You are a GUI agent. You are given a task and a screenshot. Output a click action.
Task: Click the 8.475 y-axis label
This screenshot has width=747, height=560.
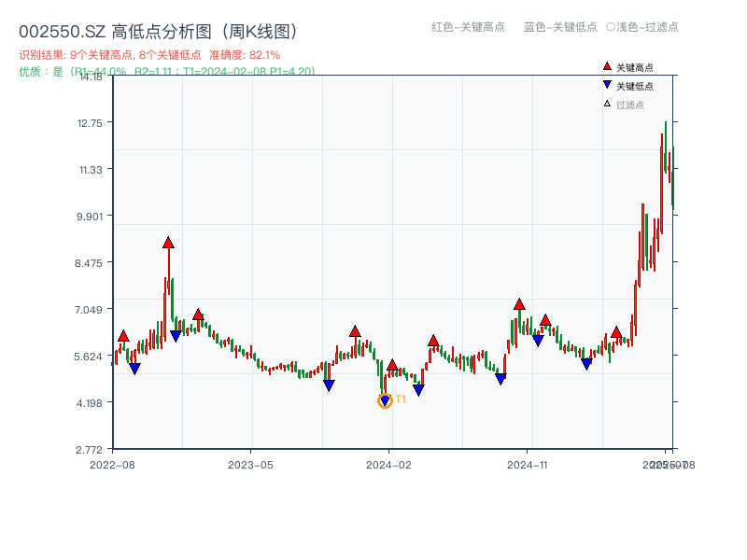[x=89, y=263]
